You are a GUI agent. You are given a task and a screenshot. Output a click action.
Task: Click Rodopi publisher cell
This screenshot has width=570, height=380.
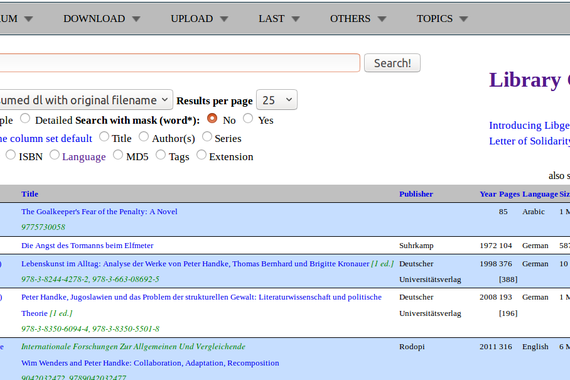pyautogui.click(x=412, y=347)
